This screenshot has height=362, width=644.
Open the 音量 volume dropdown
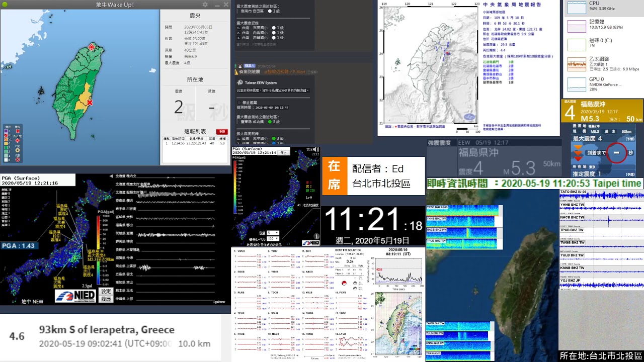273,233
